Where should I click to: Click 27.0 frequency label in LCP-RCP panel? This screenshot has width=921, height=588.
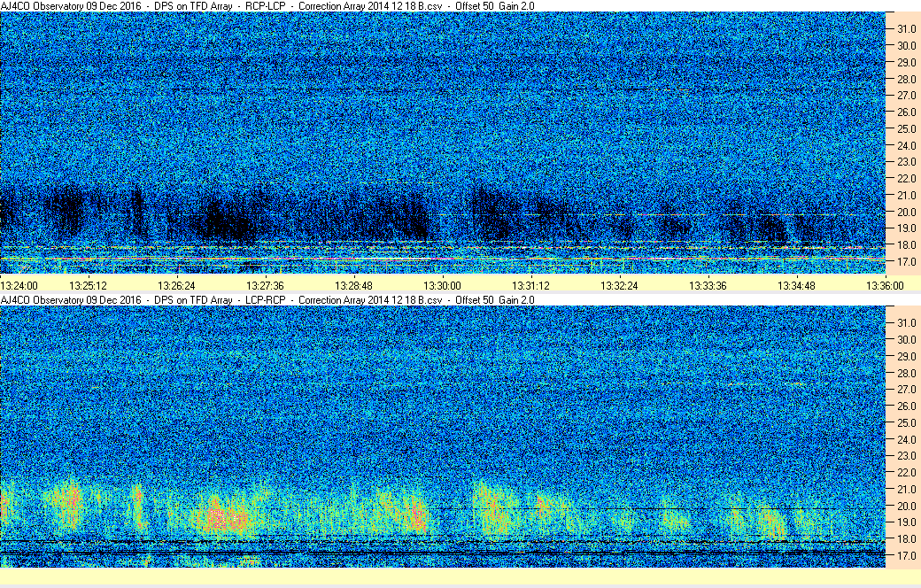(x=906, y=390)
